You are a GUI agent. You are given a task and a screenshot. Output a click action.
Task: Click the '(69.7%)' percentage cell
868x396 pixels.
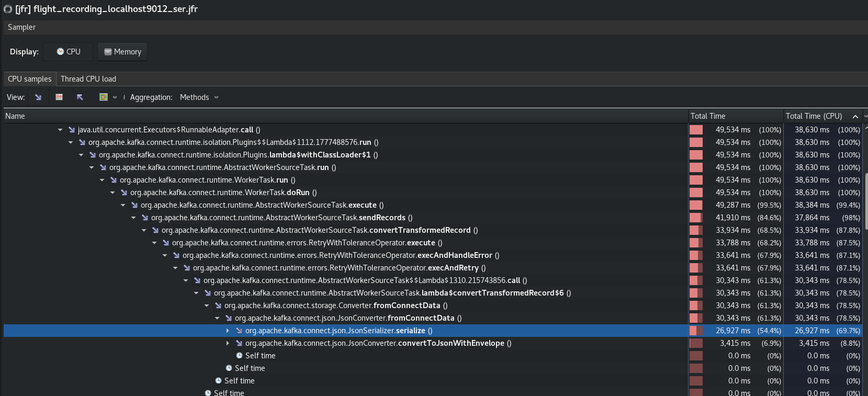tap(848, 331)
